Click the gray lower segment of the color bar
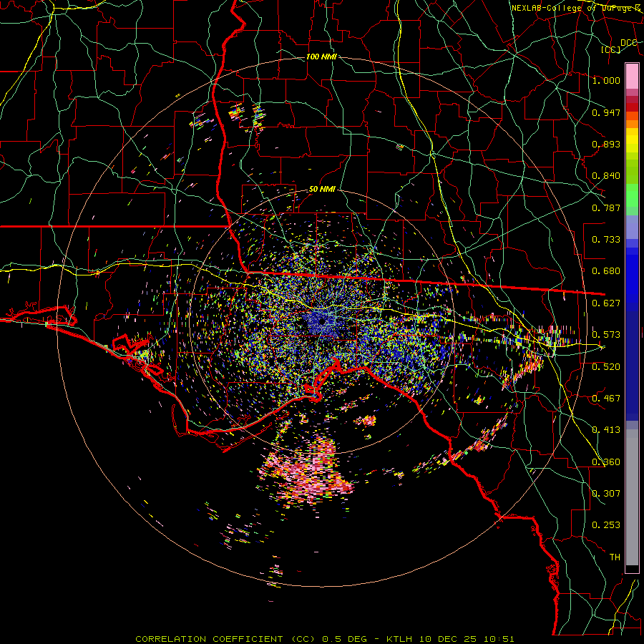The image size is (644, 644). click(x=632, y=497)
